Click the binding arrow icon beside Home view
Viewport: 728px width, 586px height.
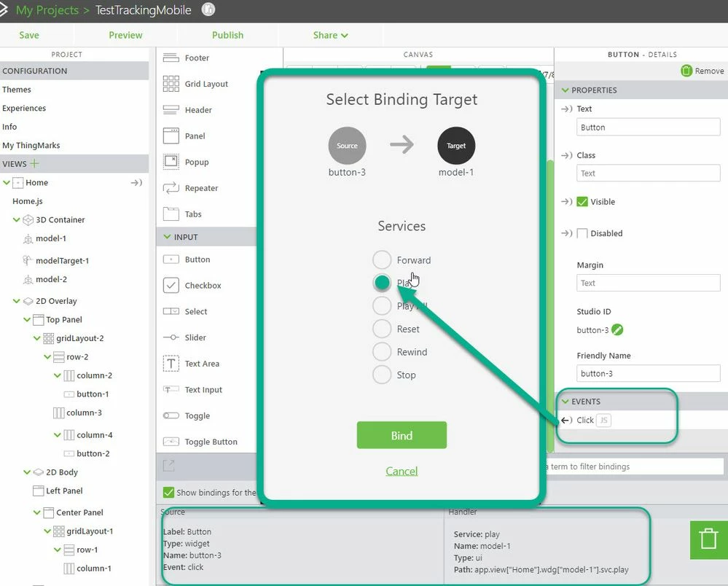(136, 182)
